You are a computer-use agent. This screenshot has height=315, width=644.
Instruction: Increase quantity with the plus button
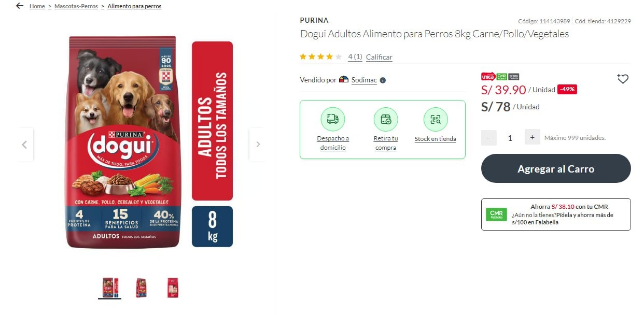point(532,137)
